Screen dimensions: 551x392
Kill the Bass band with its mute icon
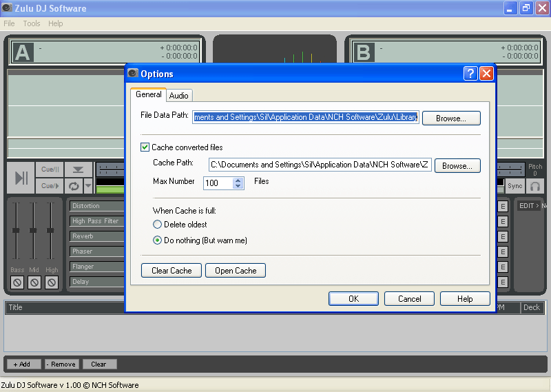click(x=17, y=282)
